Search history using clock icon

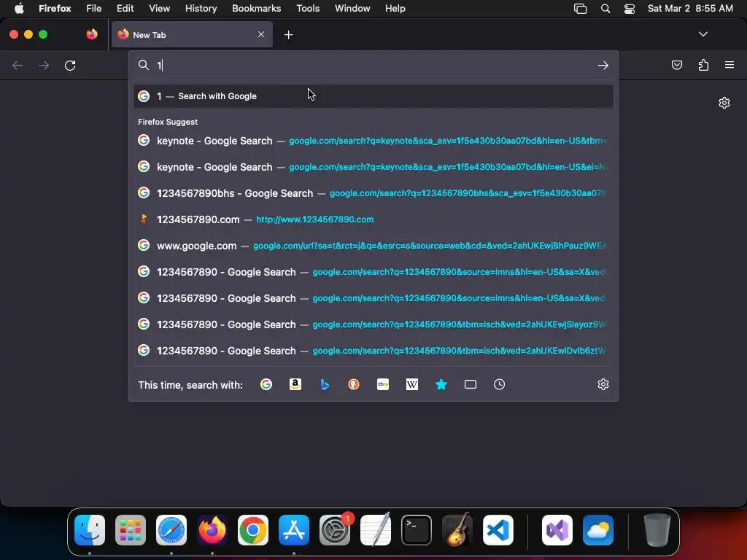499,384
